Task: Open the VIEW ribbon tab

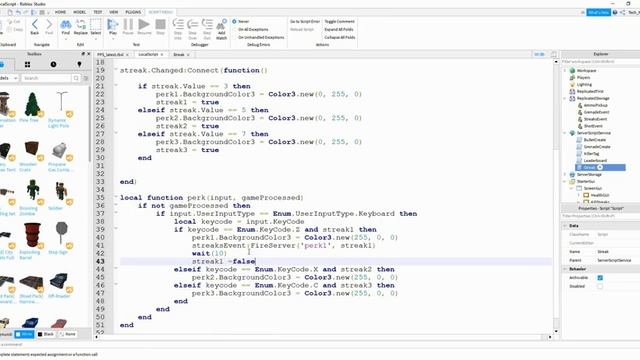Action: tap(114, 12)
